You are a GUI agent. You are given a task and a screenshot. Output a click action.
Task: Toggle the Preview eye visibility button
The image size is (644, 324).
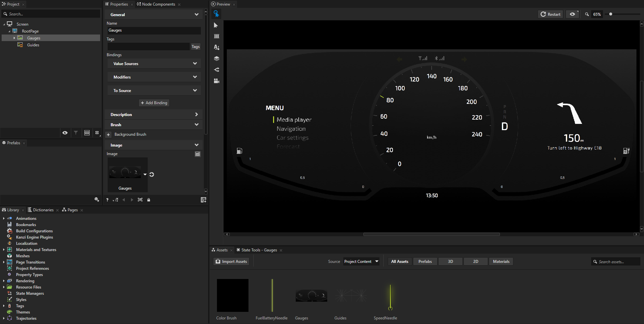point(572,14)
